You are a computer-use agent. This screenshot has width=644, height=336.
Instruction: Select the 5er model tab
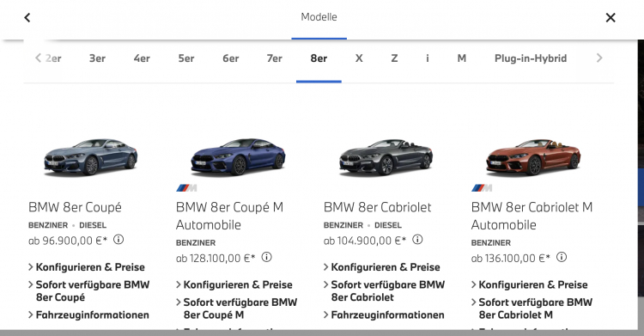(186, 58)
